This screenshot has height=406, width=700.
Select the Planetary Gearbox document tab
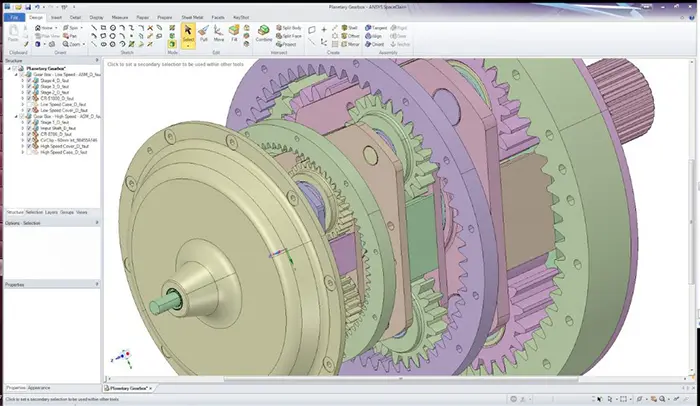(x=129, y=388)
